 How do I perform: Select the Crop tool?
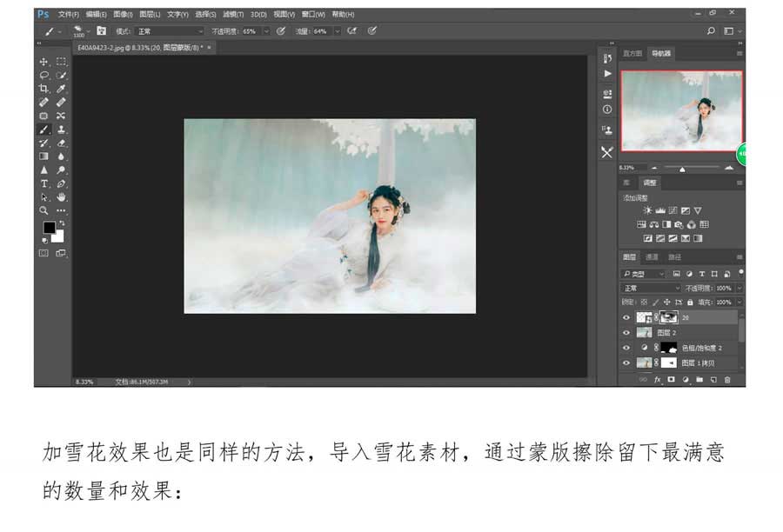click(43, 89)
